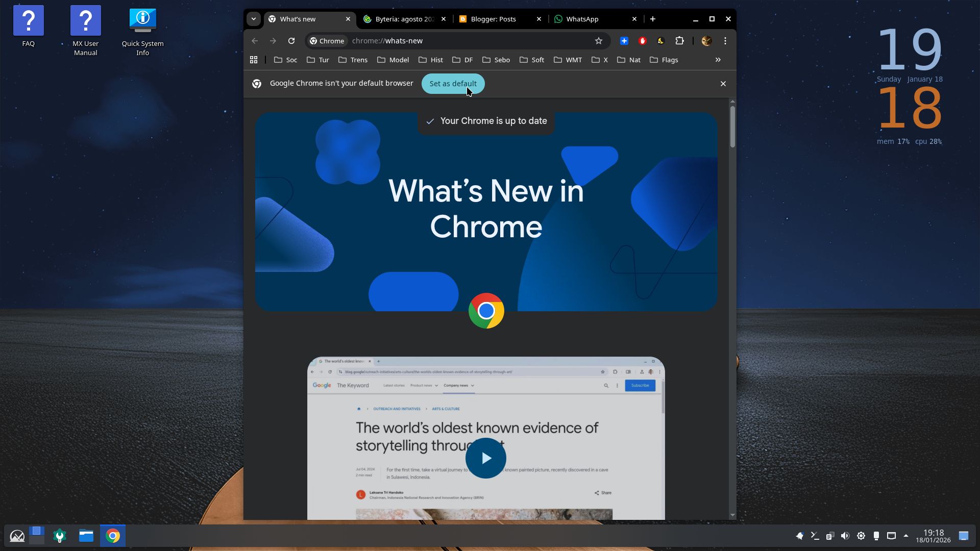Open the Chrome three-dot menu

[725, 41]
